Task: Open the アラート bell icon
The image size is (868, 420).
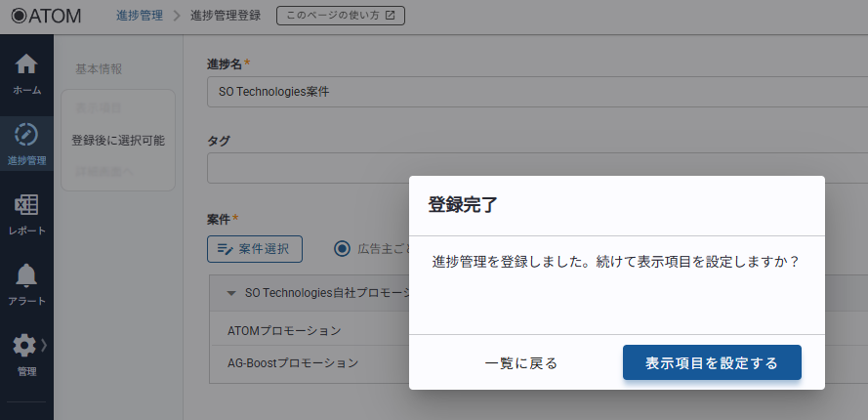Action: [26, 275]
